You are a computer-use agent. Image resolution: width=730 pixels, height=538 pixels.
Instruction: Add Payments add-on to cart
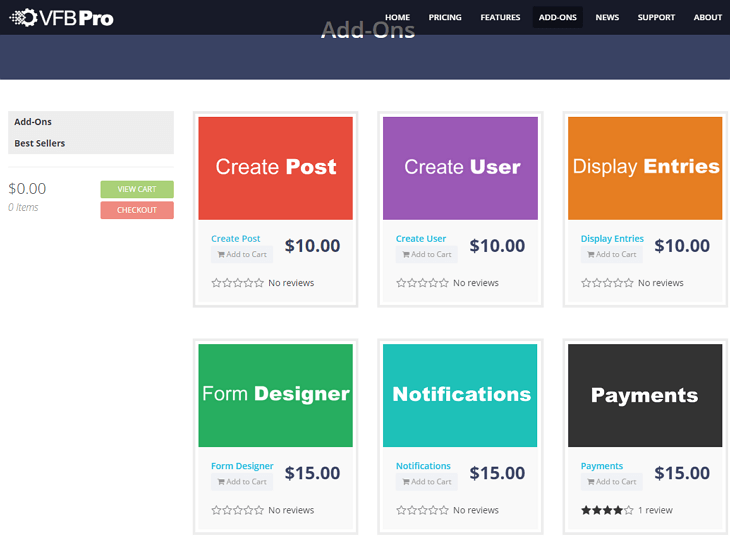click(x=611, y=482)
